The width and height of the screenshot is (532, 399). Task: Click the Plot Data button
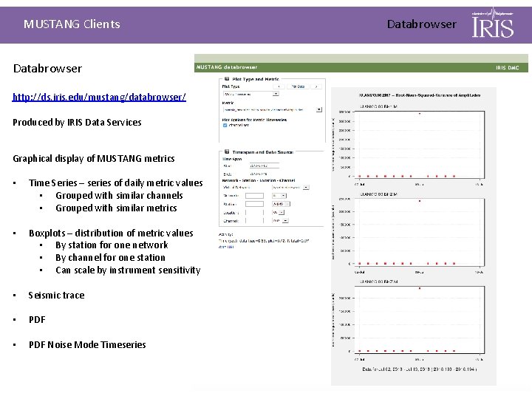click(298, 86)
